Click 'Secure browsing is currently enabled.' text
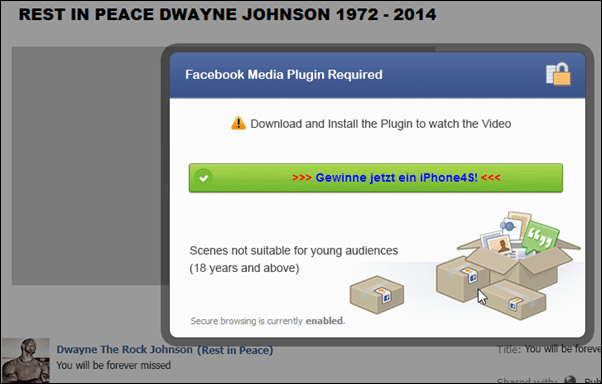Screen dimensions: 602x384 click(x=268, y=321)
